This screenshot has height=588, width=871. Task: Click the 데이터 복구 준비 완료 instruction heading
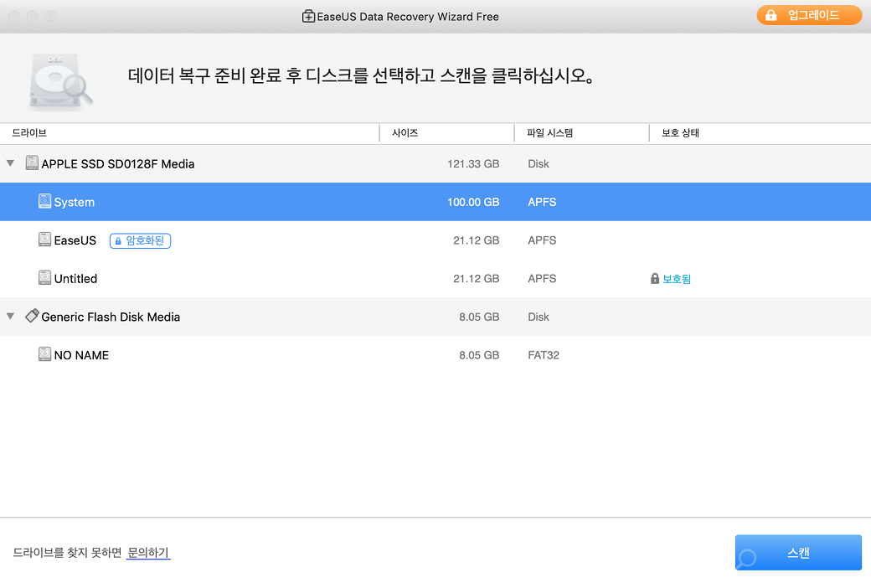(360, 75)
